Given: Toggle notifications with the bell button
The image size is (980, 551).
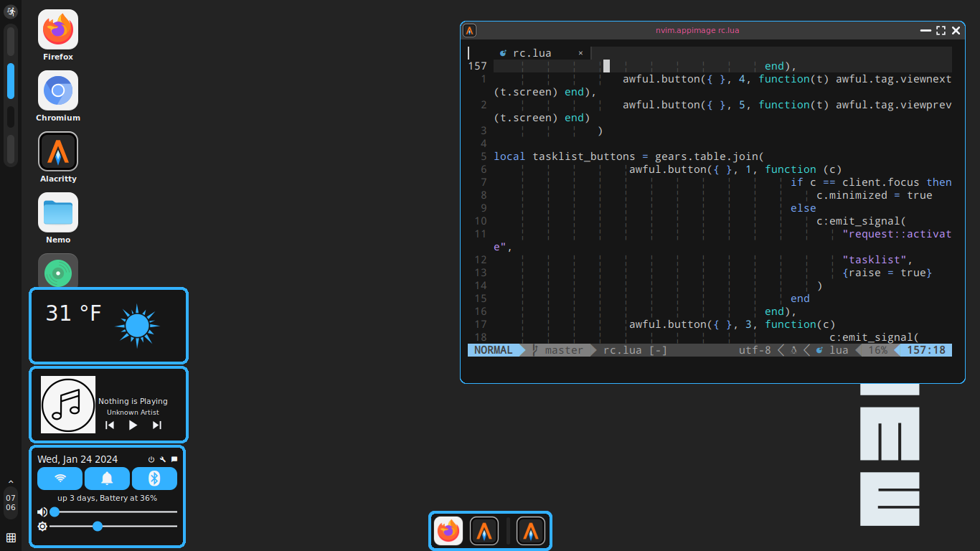Looking at the screenshot, I should (107, 479).
